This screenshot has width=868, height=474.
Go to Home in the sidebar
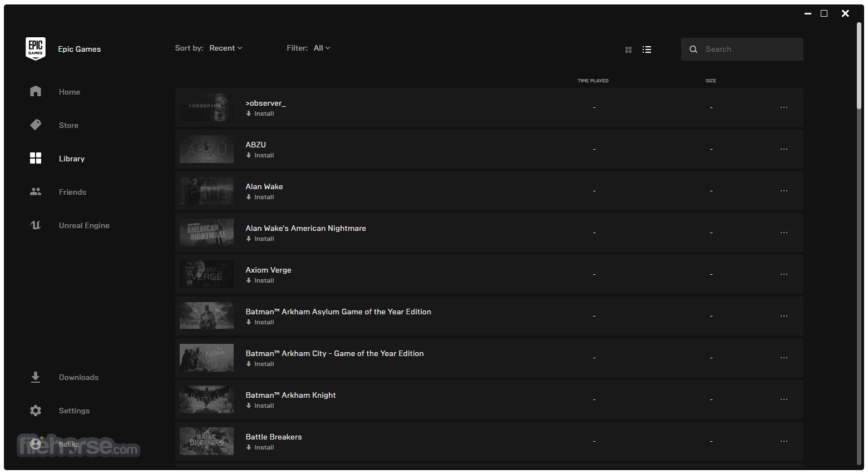(x=70, y=92)
